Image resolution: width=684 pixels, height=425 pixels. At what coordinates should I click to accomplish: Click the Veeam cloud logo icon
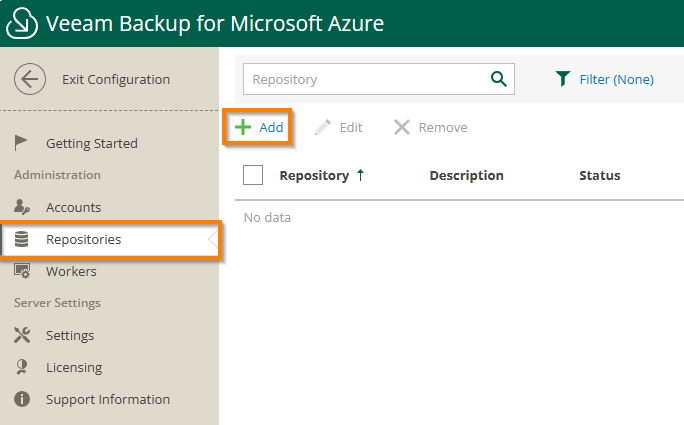coord(22,24)
